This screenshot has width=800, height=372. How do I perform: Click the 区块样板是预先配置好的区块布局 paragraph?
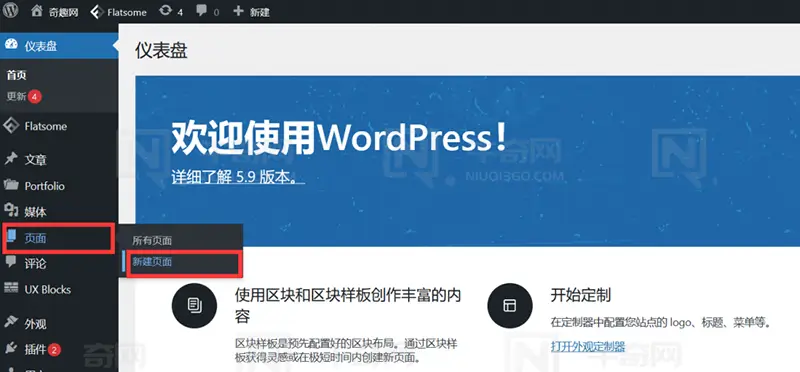coord(346,351)
